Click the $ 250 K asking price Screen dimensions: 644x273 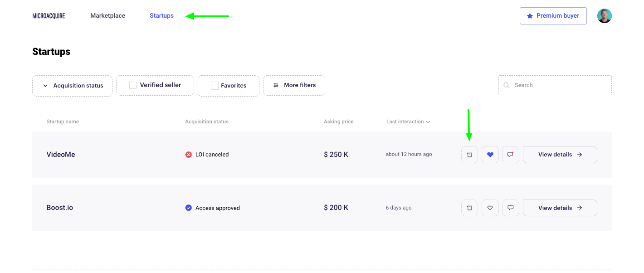coord(336,155)
